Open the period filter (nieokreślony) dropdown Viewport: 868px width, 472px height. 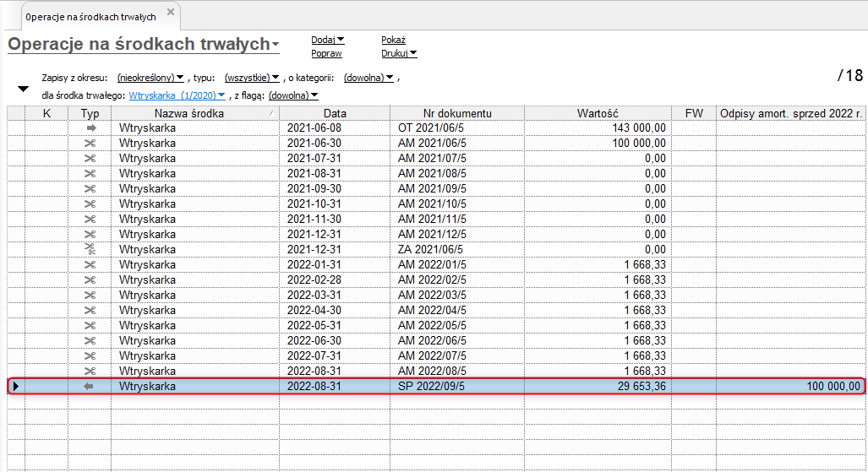click(150, 78)
